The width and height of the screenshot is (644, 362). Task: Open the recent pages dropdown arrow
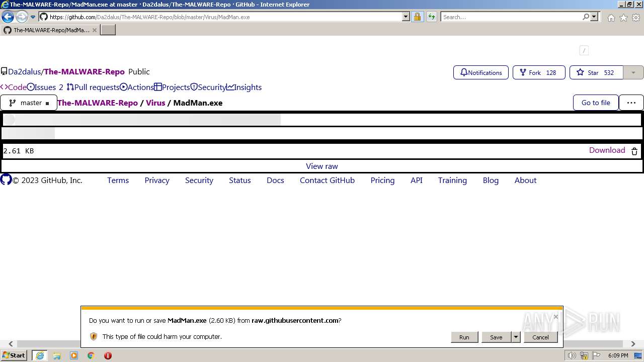pyautogui.click(x=33, y=17)
